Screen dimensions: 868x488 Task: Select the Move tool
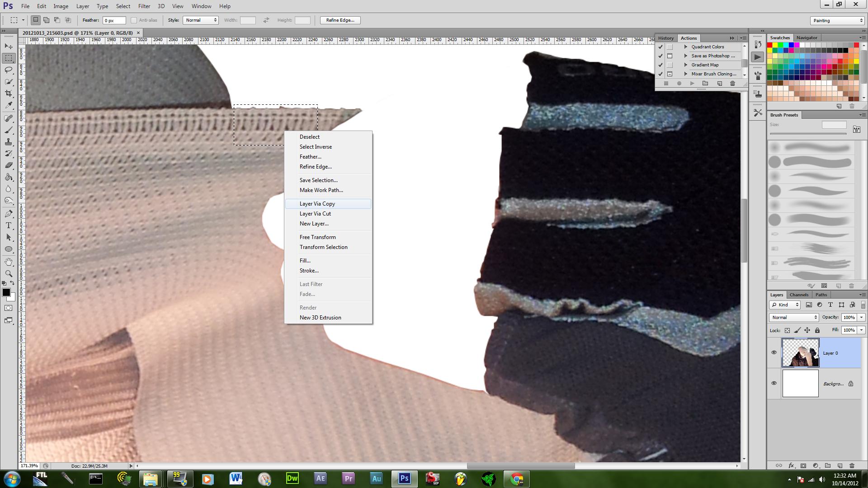(x=9, y=46)
